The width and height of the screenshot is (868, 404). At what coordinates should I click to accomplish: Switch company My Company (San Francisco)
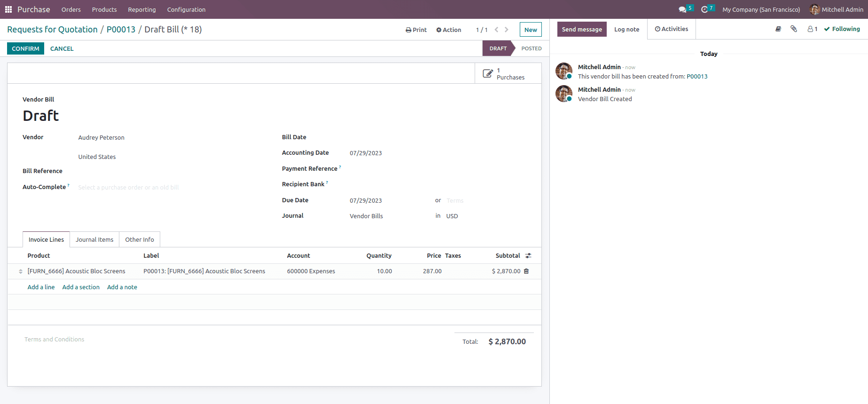pyautogui.click(x=761, y=9)
